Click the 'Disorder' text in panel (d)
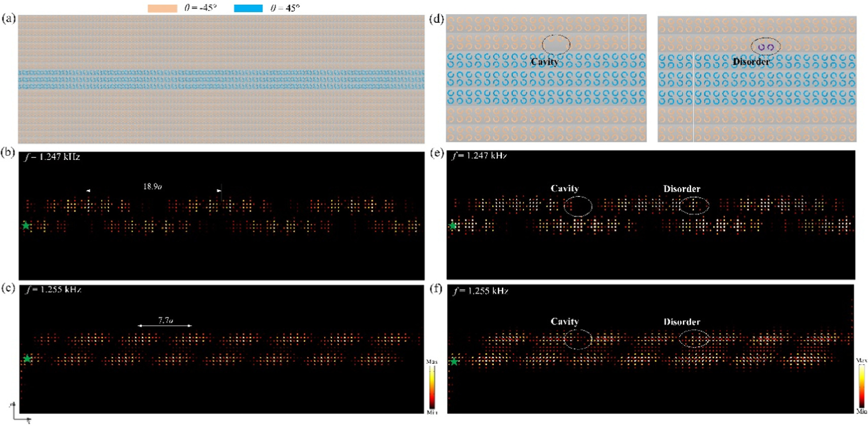 pos(752,62)
